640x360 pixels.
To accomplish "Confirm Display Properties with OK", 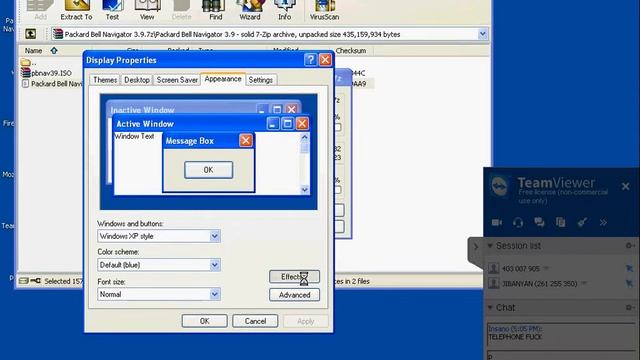I will pos(204,321).
